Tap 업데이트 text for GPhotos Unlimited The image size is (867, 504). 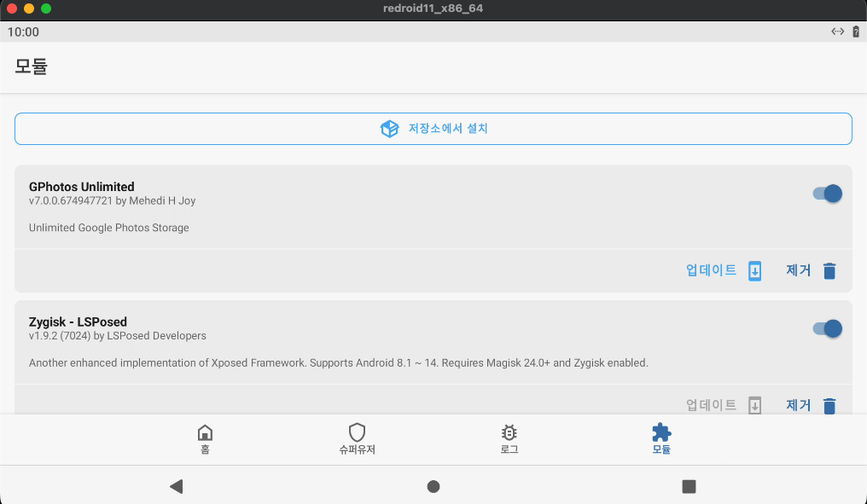coord(711,270)
